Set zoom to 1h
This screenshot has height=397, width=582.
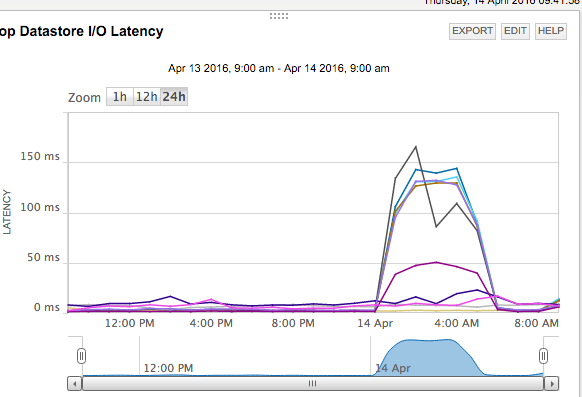click(x=120, y=97)
